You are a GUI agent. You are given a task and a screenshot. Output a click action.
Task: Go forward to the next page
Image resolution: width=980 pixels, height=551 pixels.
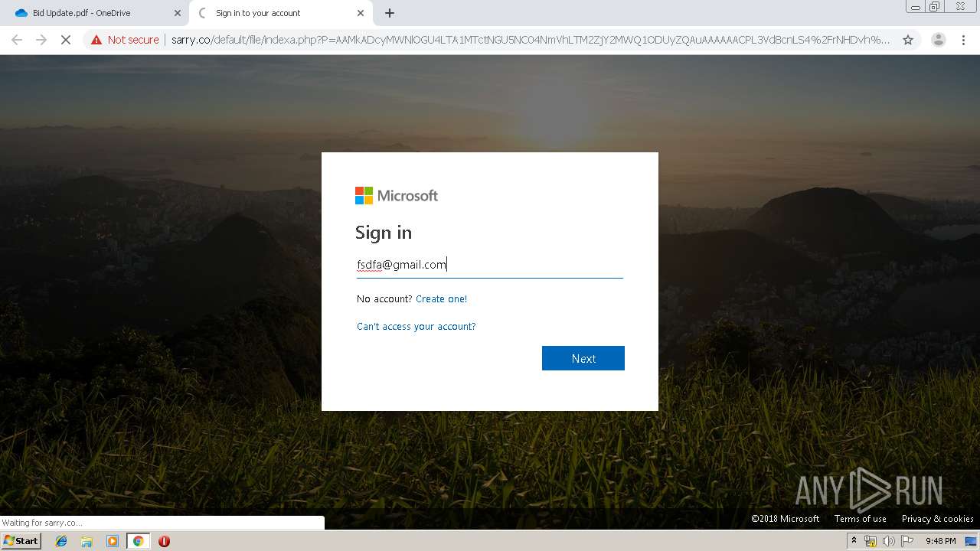point(41,40)
